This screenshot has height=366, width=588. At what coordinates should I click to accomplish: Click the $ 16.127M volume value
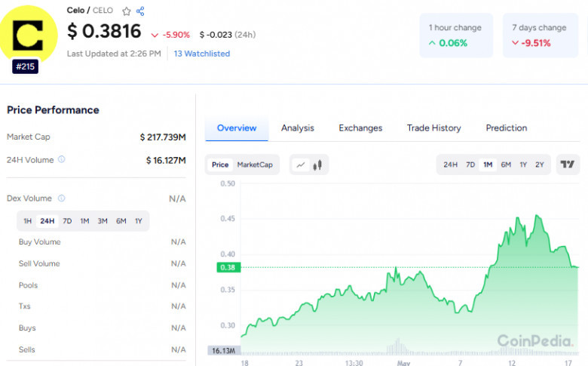point(166,160)
